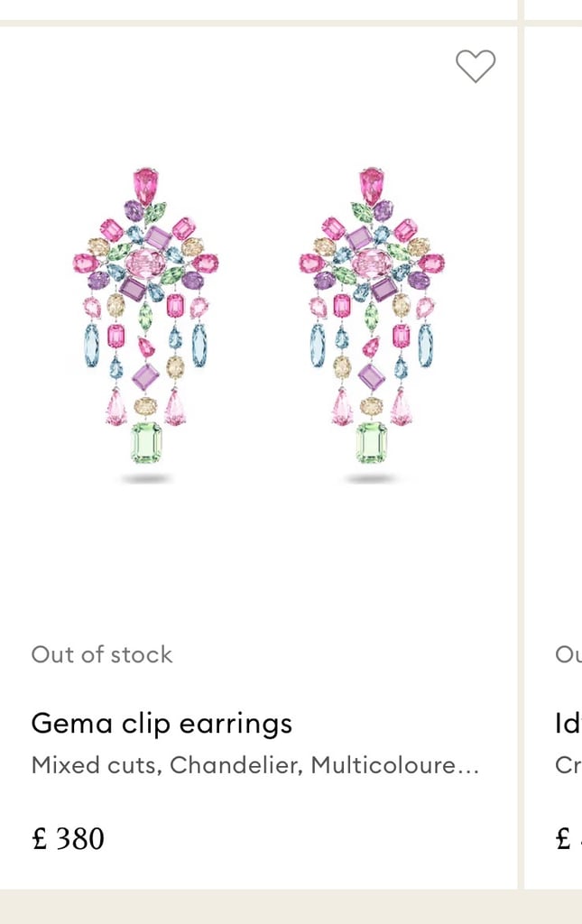Viewport: 582px width, 924px height.
Task: Select the £ 380 price text
Action: pos(68,838)
